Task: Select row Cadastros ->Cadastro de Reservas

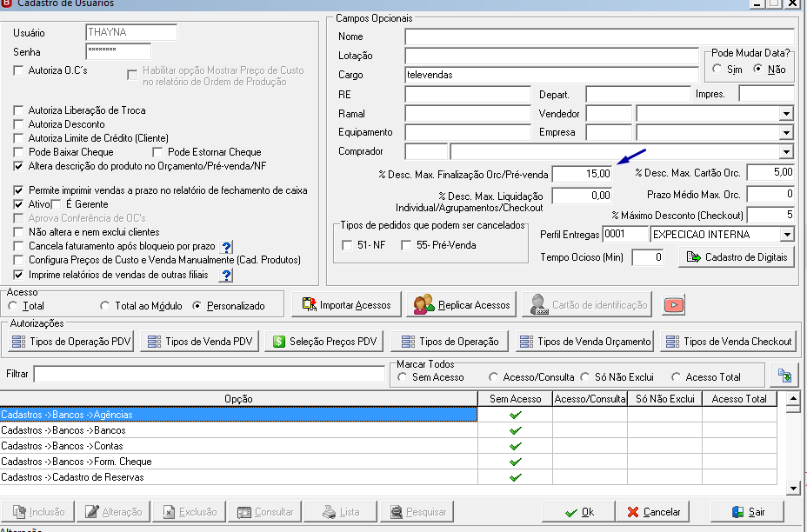Action: point(239,477)
